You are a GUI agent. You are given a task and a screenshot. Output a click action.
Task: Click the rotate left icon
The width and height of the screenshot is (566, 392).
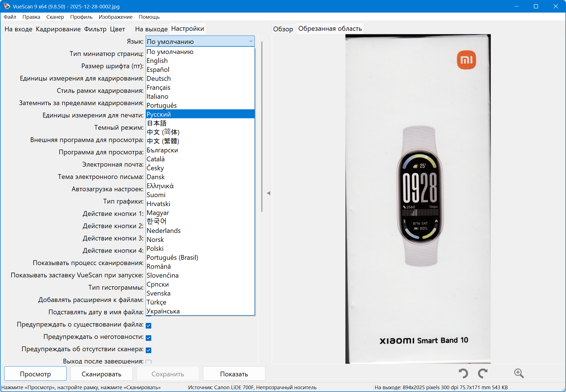point(463,373)
